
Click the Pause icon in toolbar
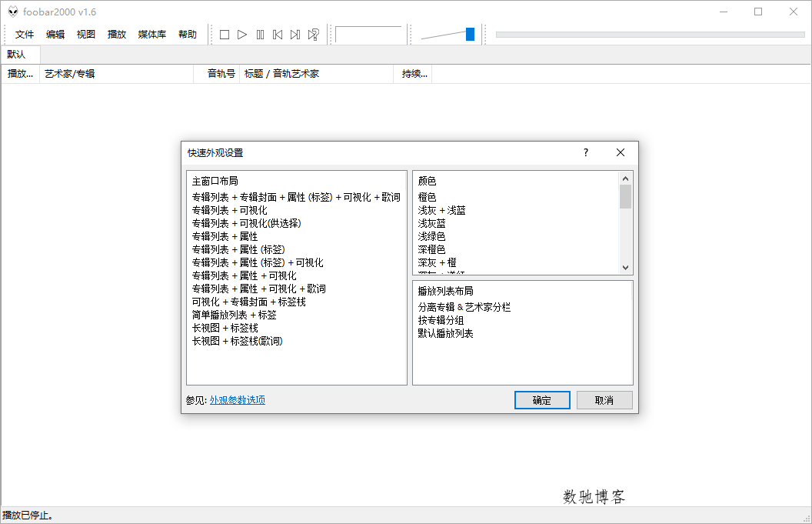260,35
